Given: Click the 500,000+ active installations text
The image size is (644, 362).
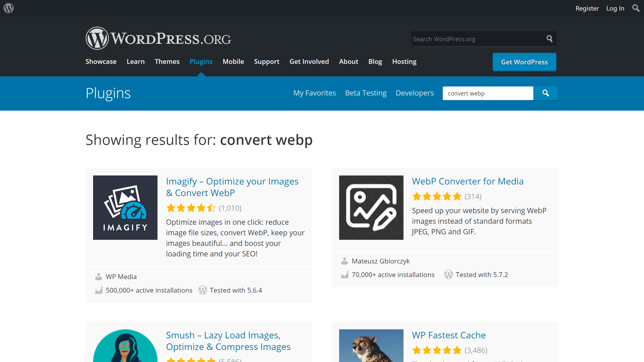Looking at the screenshot, I should click(149, 290).
